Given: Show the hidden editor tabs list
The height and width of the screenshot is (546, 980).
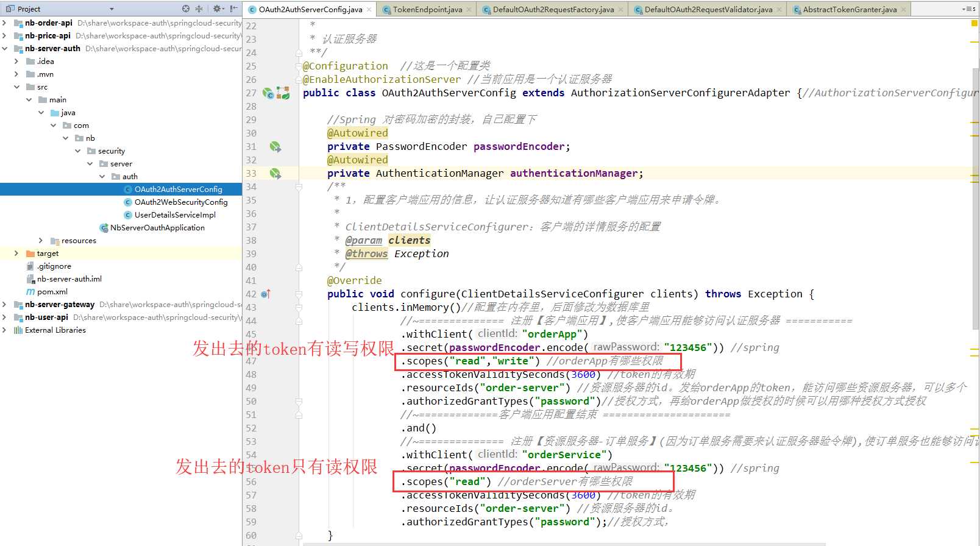Looking at the screenshot, I should click(968, 9).
